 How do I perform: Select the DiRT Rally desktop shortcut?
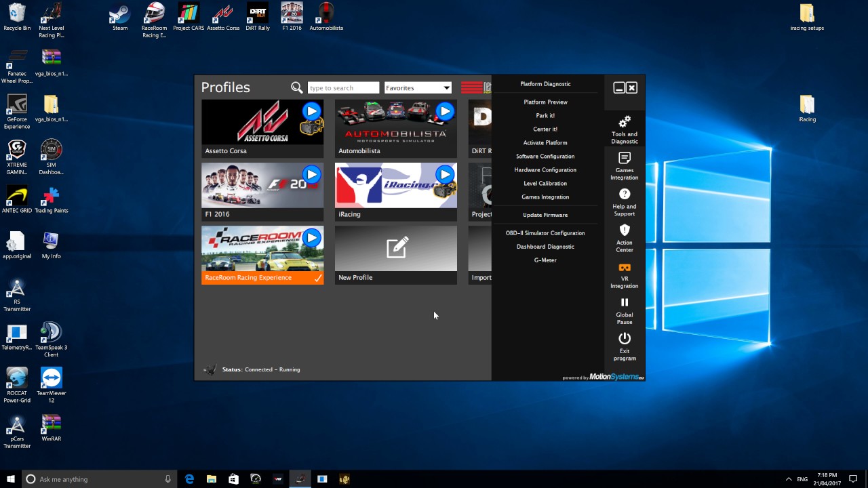click(258, 17)
